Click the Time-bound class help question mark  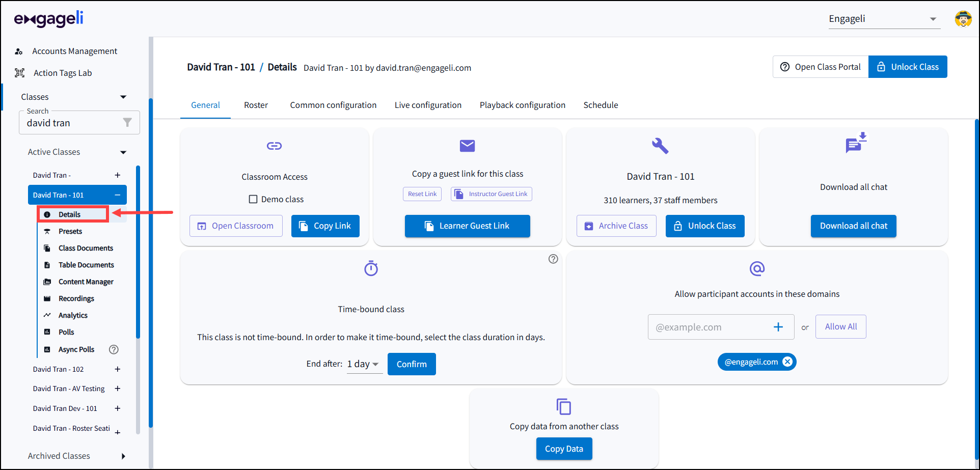(x=553, y=259)
